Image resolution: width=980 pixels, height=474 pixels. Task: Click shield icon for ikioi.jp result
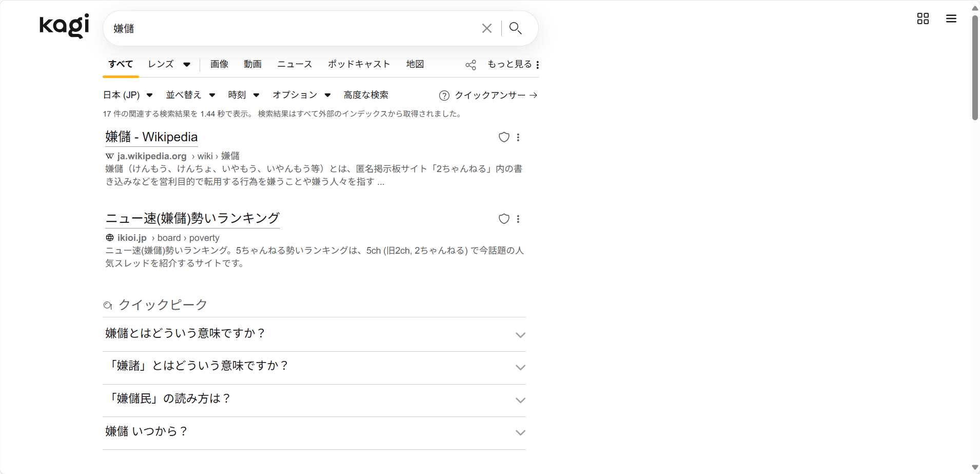[504, 219]
